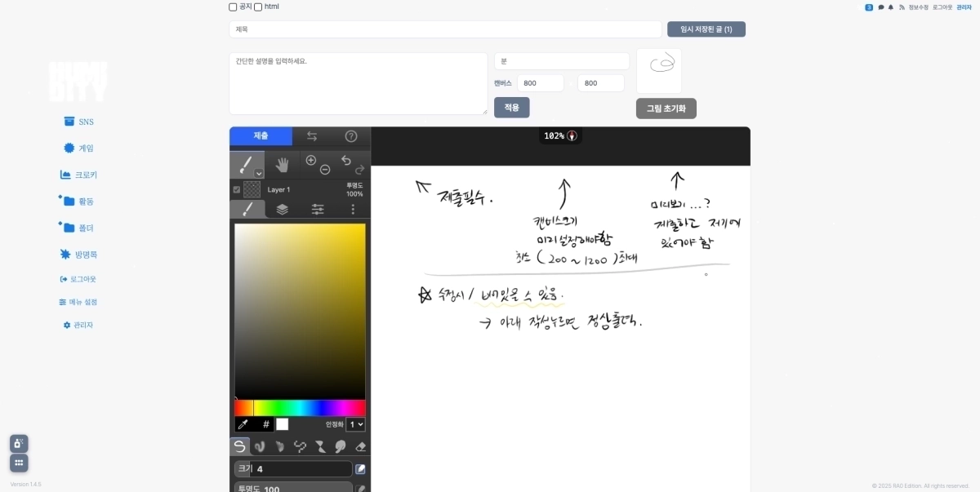980x492 pixels.
Task: Toggle Layer 1 visibility checkbox
Action: click(237, 189)
